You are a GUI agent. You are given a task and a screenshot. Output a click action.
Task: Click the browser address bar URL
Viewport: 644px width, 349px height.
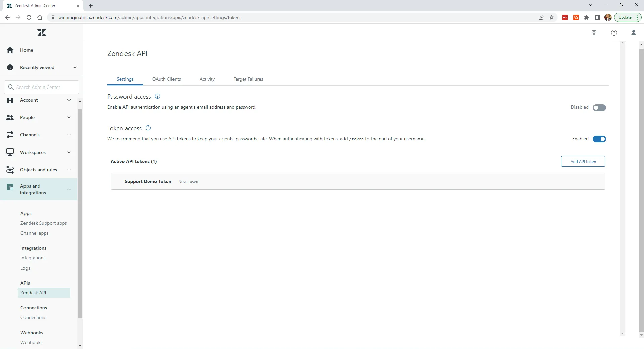(150, 17)
